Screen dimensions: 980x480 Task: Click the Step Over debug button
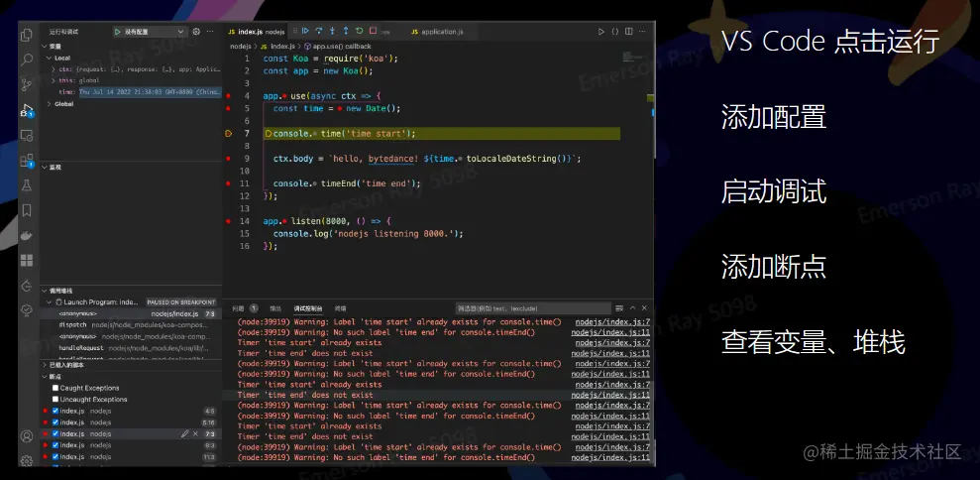[x=319, y=31]
